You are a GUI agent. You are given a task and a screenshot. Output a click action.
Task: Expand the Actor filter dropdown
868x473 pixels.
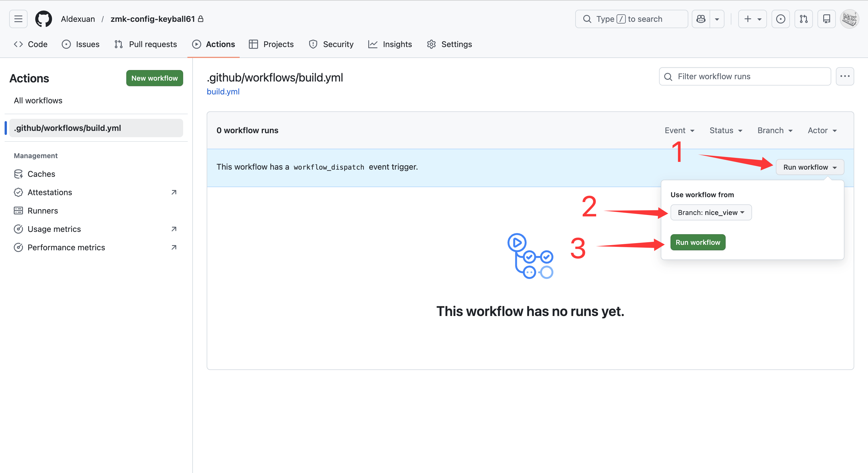coord(822,130)
